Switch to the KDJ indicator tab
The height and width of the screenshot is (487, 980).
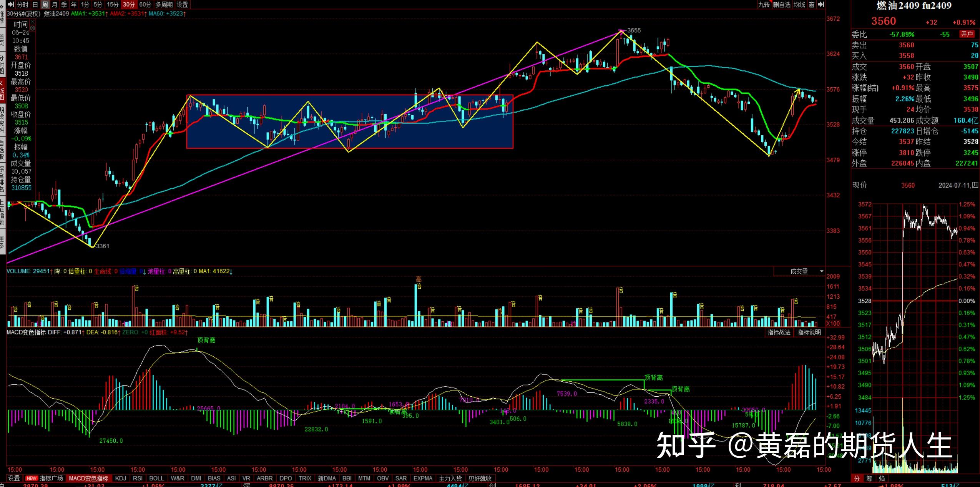pyautogui.click(x=120, y=479)
